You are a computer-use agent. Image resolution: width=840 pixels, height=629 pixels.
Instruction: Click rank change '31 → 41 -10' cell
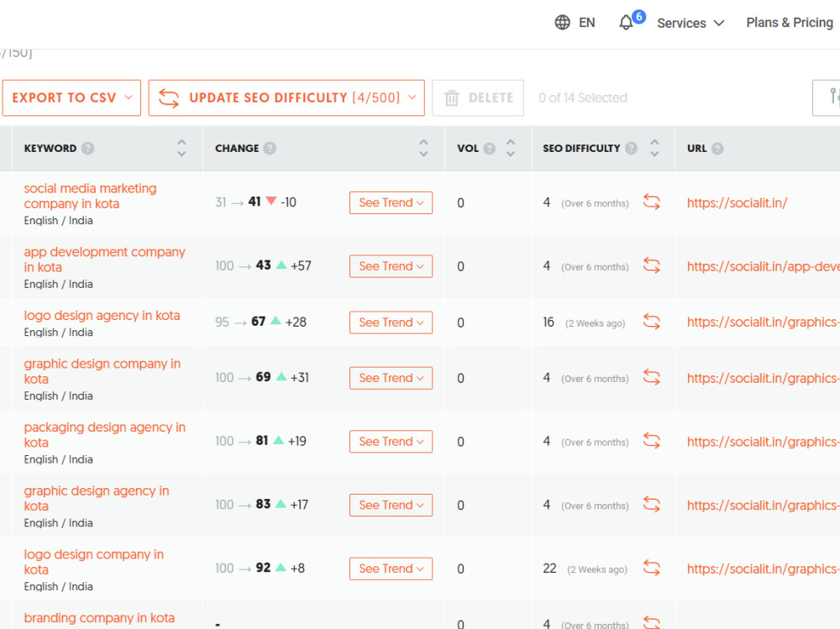(x=255, y=202)
